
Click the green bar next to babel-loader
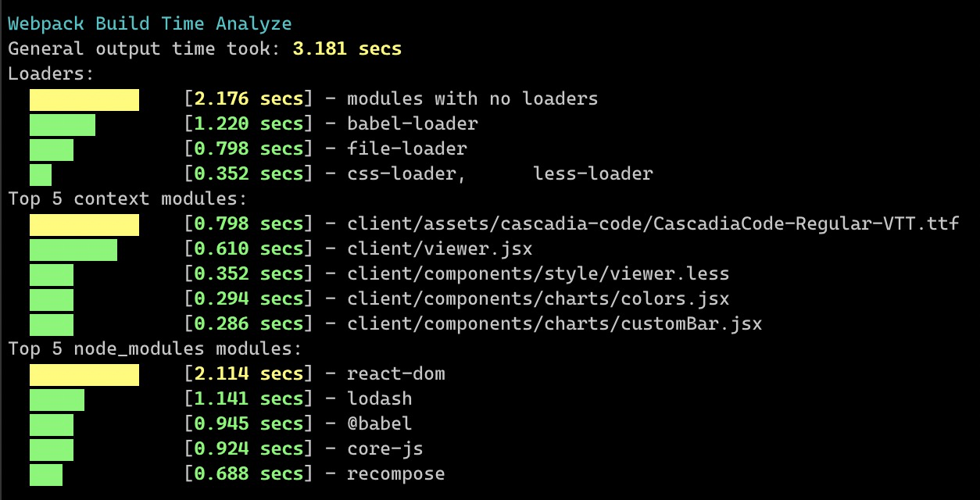[x=63, y=125]
